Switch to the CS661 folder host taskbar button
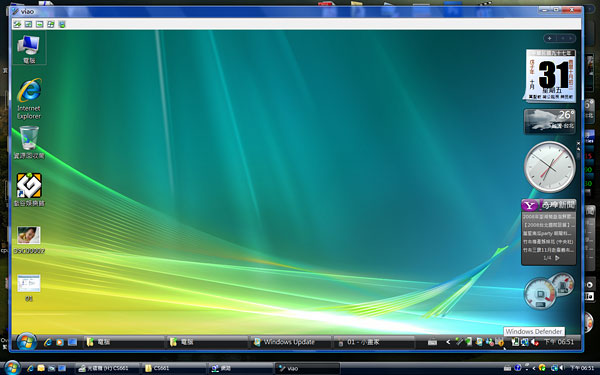 coord(174,368)
